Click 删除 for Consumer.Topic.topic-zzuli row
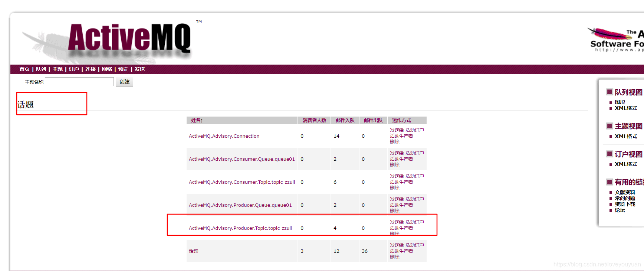This screenshot has width=644, height=271. point(394,188)
